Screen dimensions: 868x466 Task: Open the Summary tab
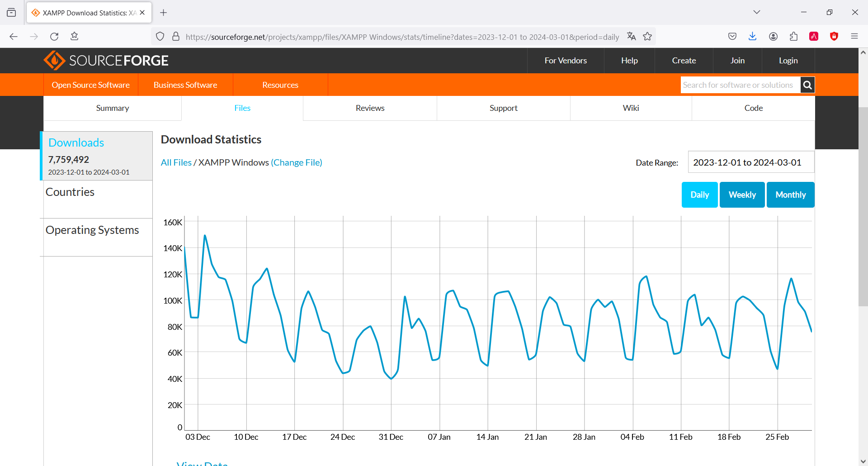113,108
